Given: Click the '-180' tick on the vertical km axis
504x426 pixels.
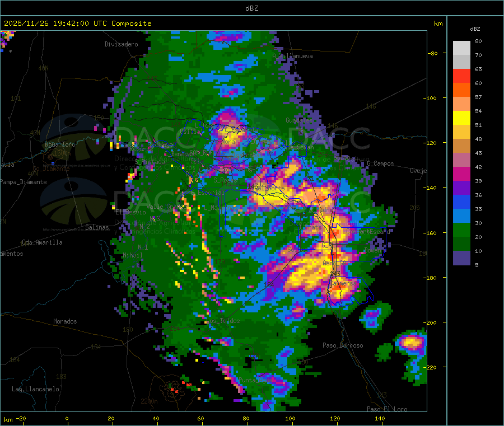Looking at the screenshot, I should click(x=430, y=278).
